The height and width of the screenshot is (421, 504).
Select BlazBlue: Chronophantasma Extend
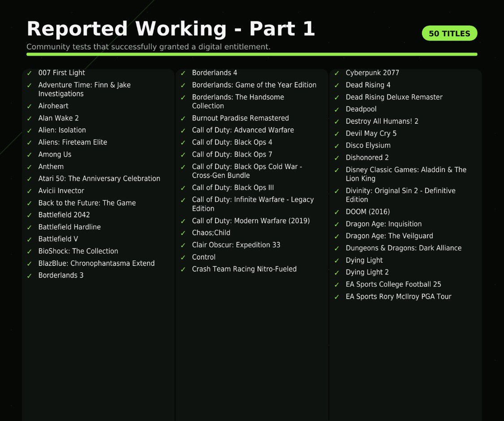tap(96, 264)
